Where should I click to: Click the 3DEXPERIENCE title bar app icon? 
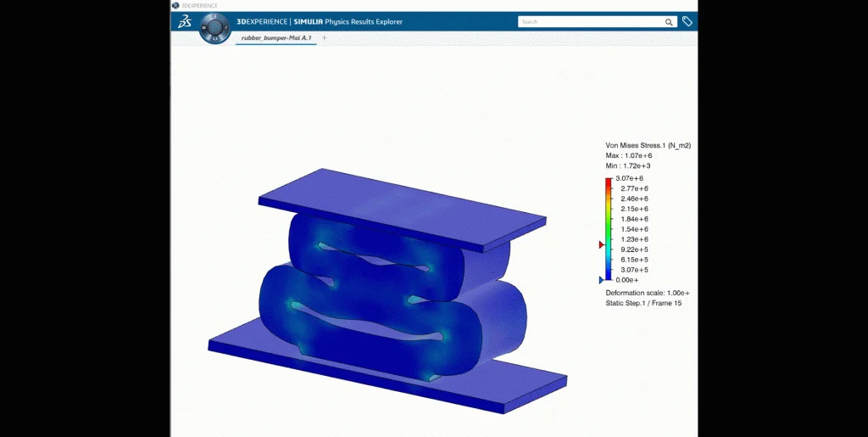tap(175, 5)
